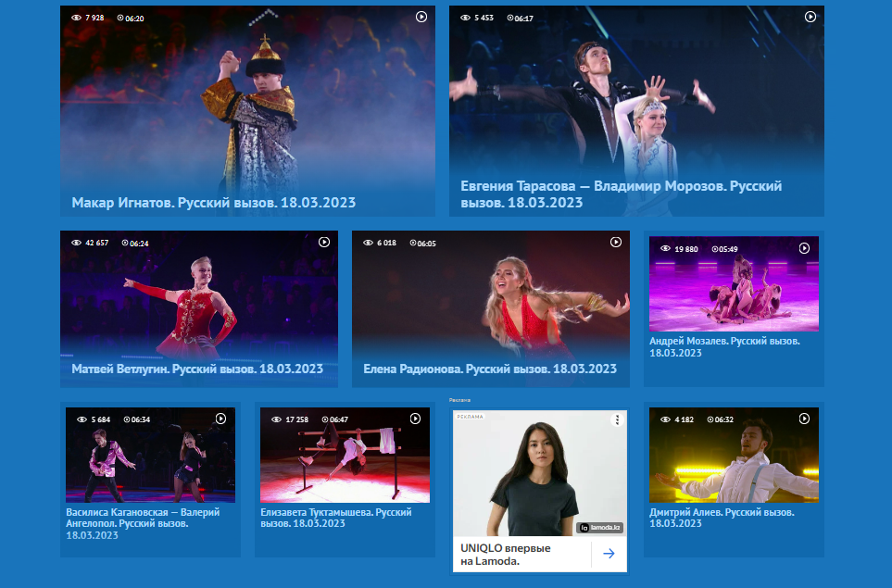The height and width of the screenshot is (588, 892).
Task: Click the arrow button in the UNIQLO ad
Action: tap(609, 554)
